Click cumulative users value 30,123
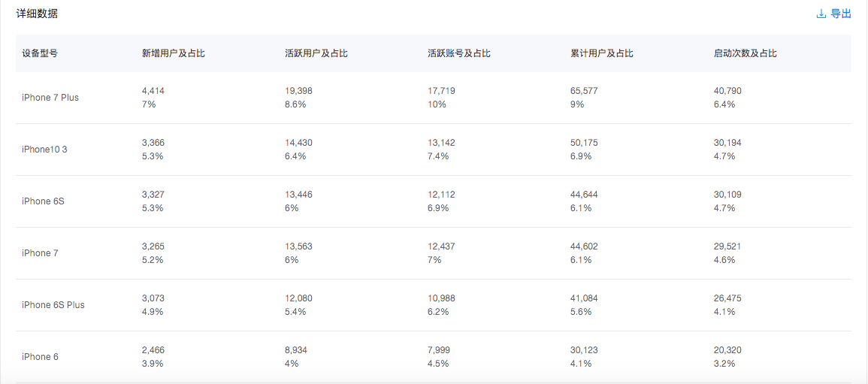This screenshot has width=868, height=384. [x=584, y=350]
